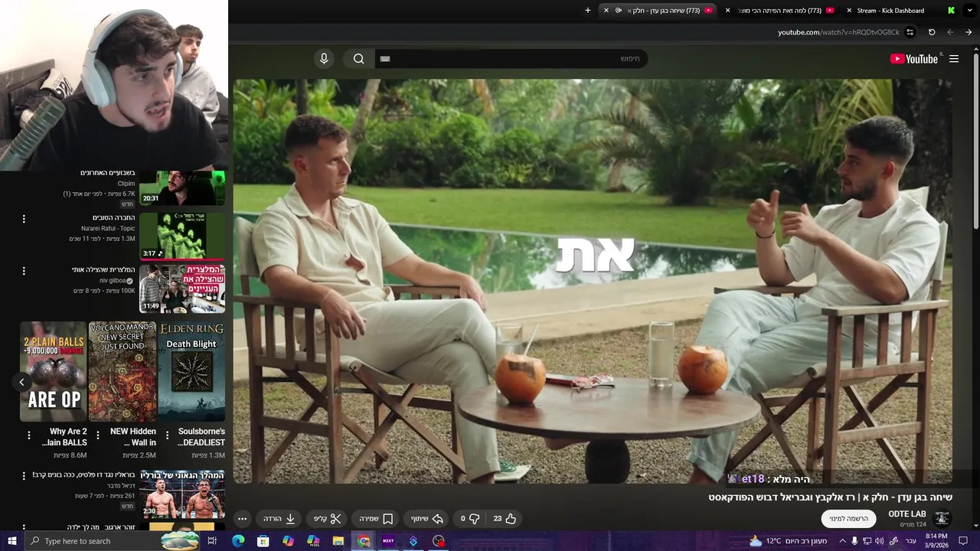Open options for המלצרית שהצילה אותי video
The image size is (980, 551).
(x=24, y=271)
